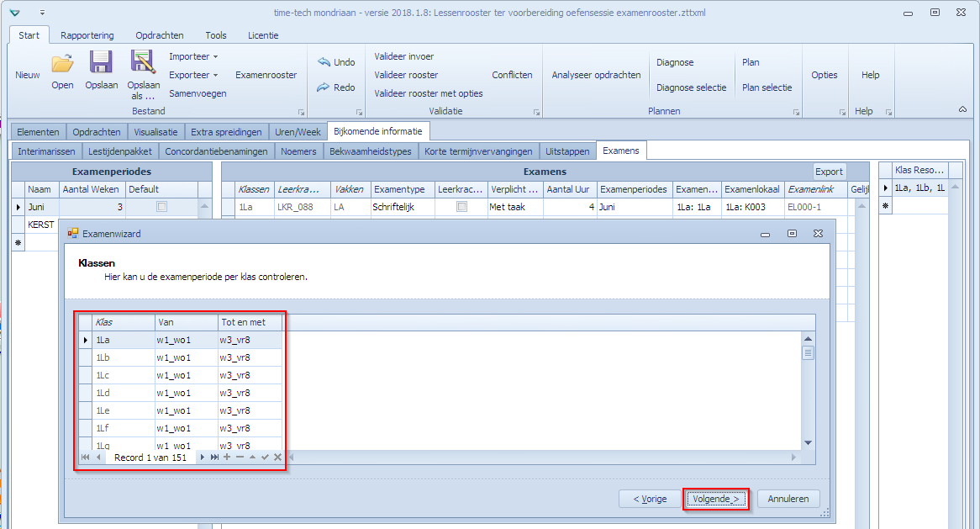The height and width of the screenshot is (529, 980).
Task: Click Analyseer opdrachten in ribbon
Action: tap(596, 74)
